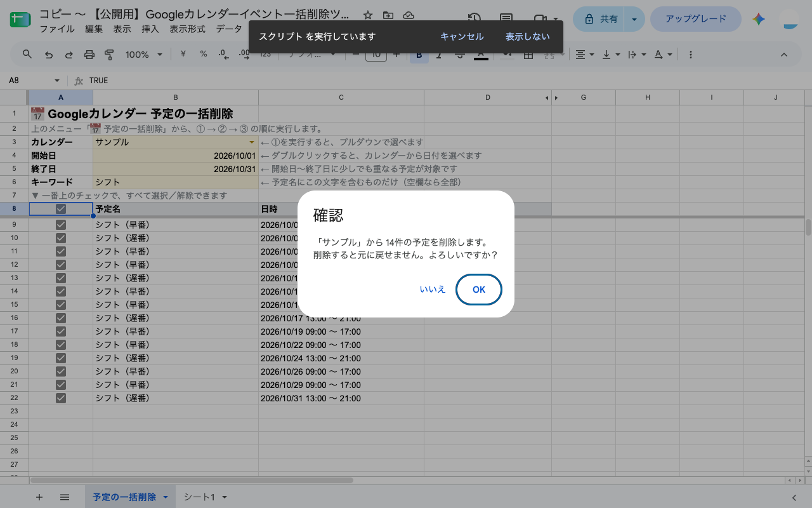Screen dimensions: 812x508
Task: Open the 編集 menu
Action: [94, 29]
